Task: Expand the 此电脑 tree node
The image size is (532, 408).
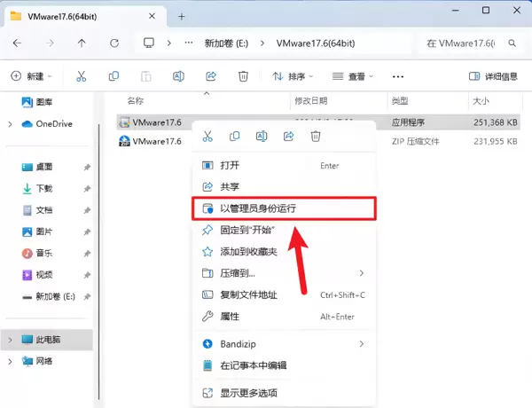Action: 10,339
